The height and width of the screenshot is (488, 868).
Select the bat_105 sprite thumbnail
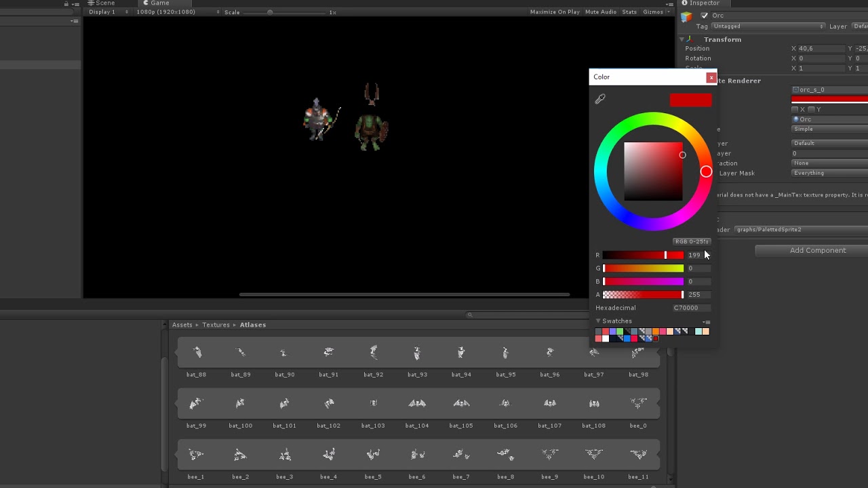pyautogui.click(x=461, y=403)
